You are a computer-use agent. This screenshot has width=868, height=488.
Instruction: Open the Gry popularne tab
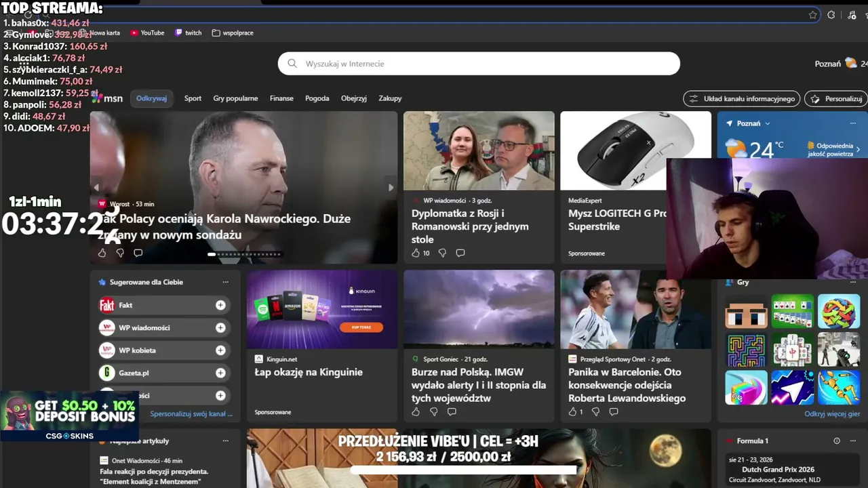(x=235, y=98)
